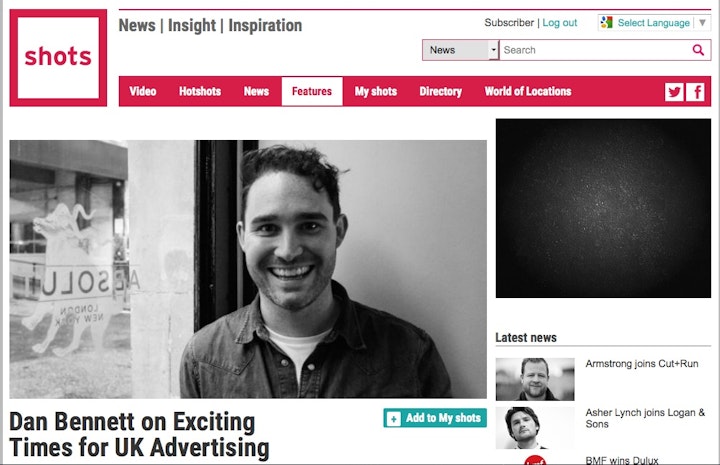Click the Log out link
This screenshot has height=465, width=720.
560,22
